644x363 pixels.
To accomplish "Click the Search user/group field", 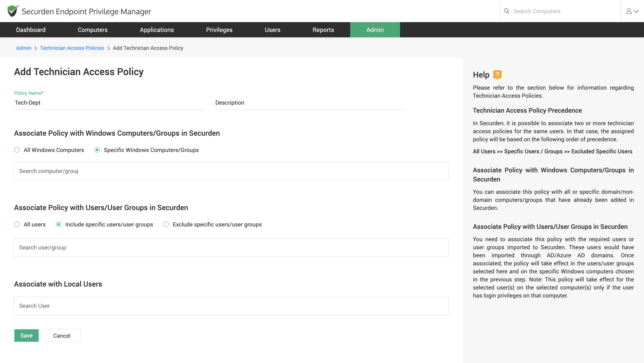I will point(231,248).
